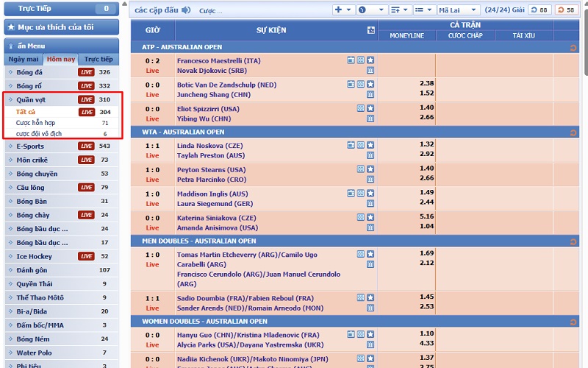Expand the Bóng đá sport category
Viewport: 588px width, 368px height.
(x=29, y=72)
